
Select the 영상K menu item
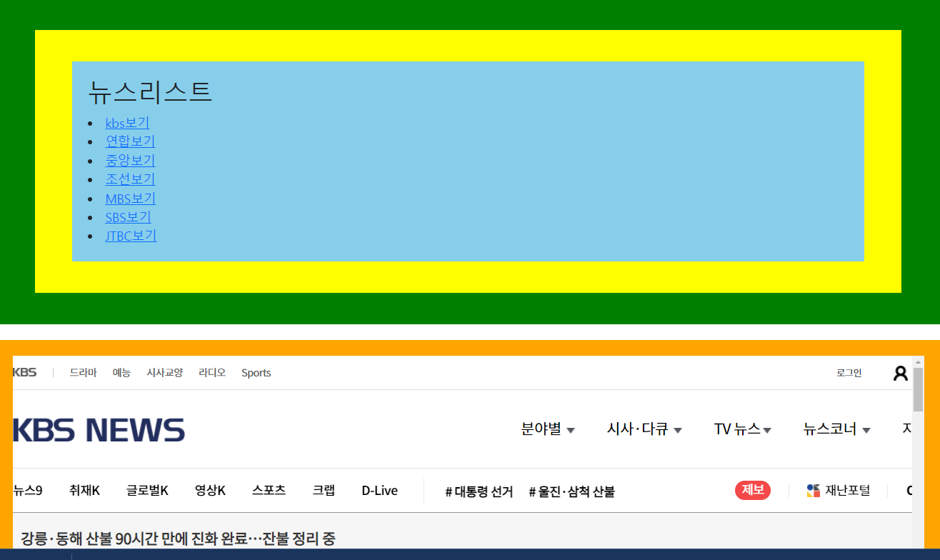click(210, 490)
